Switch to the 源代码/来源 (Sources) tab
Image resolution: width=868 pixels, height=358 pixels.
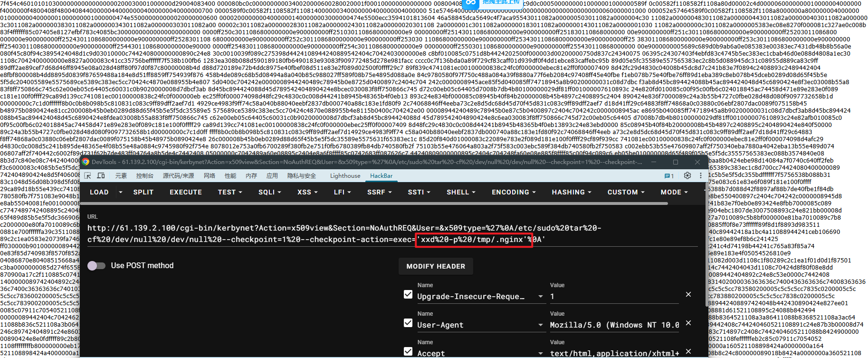coord(178,175)
